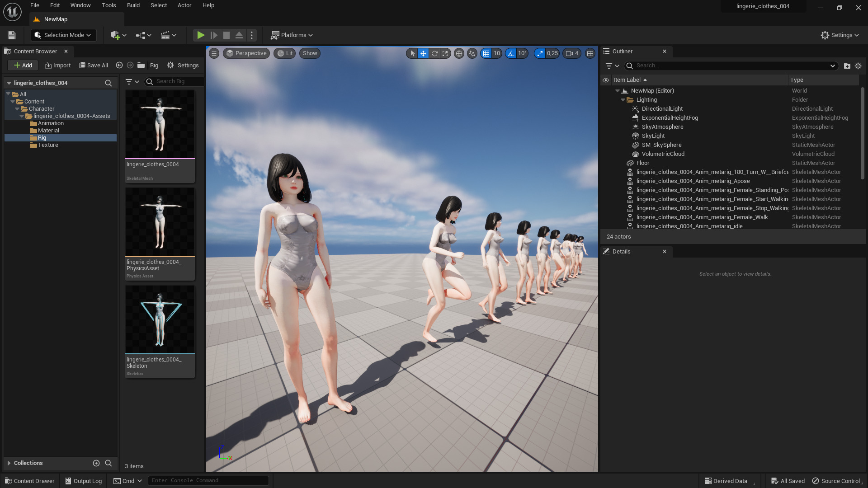Viewport: 868px width, 488px height.
Task: Click the Show button in the viewport
Action: pos(310,53)
